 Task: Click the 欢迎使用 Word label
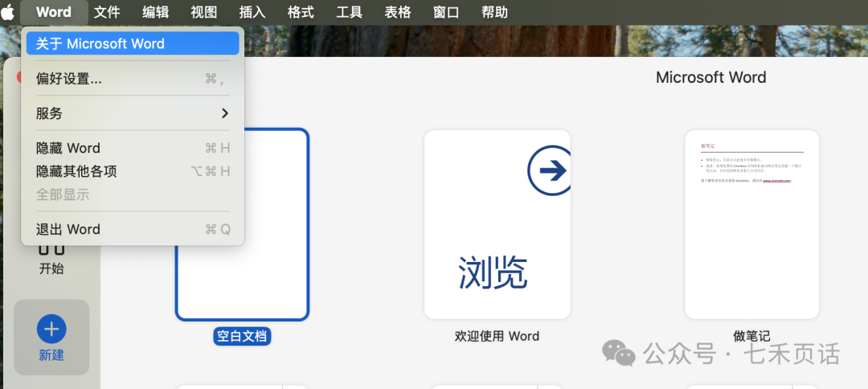(x=497, y=336)
